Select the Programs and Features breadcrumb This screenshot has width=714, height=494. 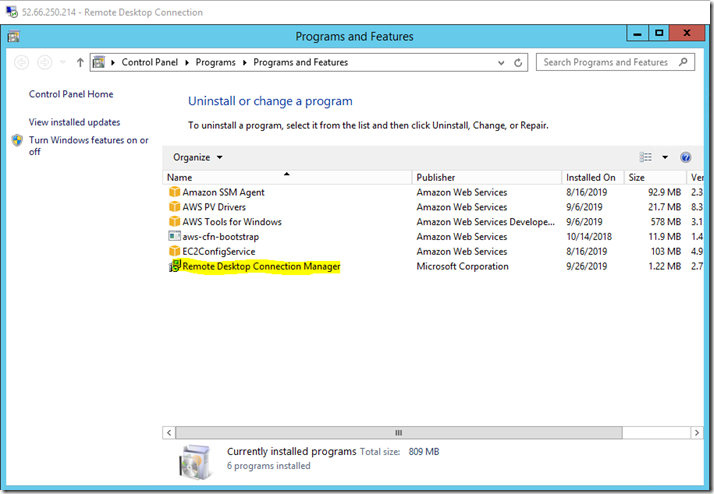point(301,62)
